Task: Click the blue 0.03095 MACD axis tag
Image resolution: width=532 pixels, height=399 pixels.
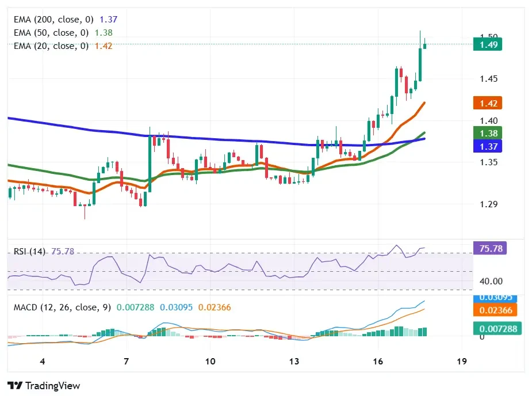Action: [x=495, y=298]
